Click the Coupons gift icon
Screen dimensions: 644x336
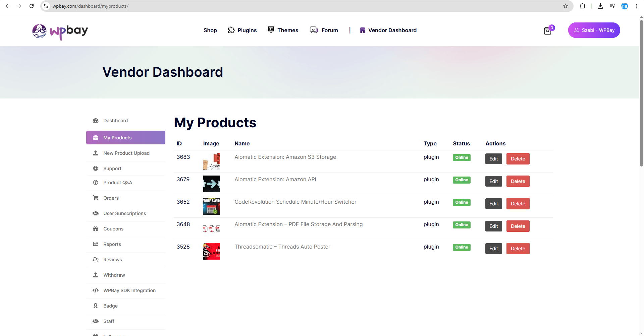pos(96,229)
